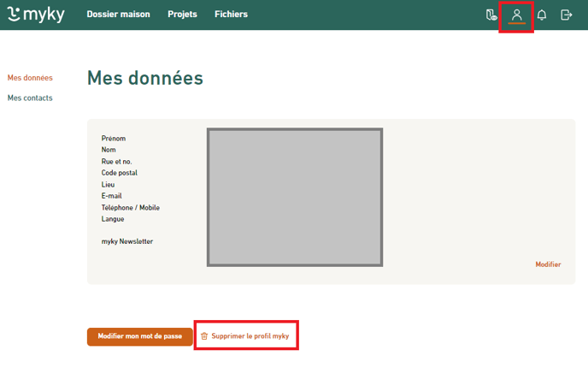Click the document preview icon with eye
Screen dimensions: 588x368
[x=491, y=15]
